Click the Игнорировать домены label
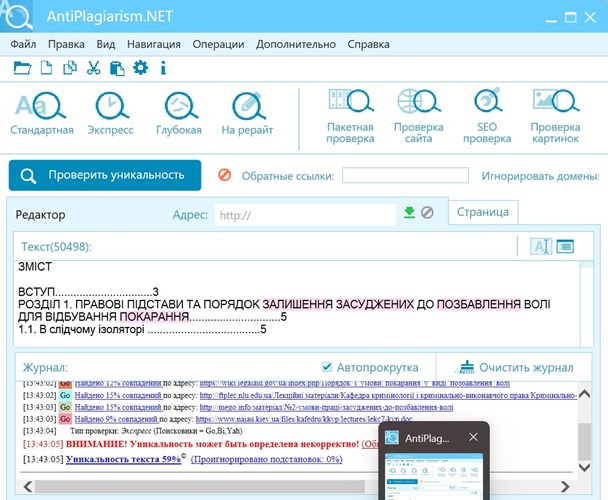The image size is (608, 500). (x=541, y=176)
